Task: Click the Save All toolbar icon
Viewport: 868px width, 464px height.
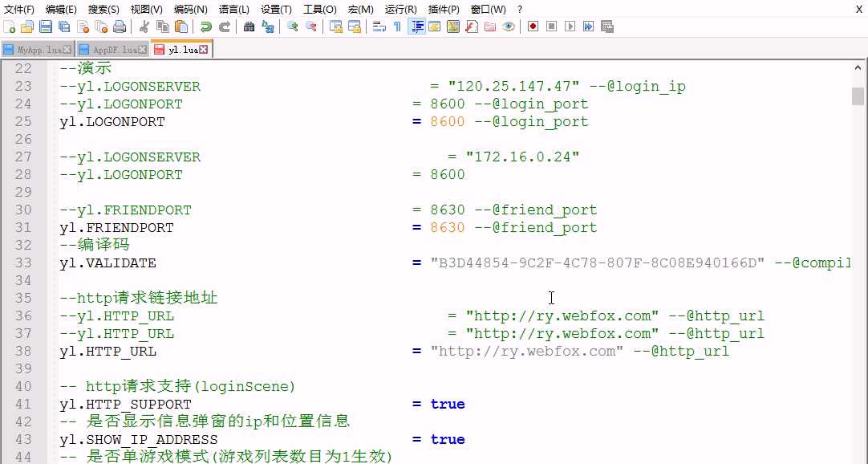Action: click(64, 26)
